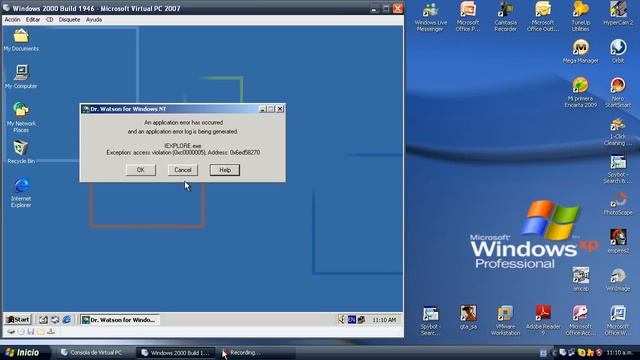Click the EN language indicator in guest tray
This screenshot has width=640, height=360.
[351, 320]
